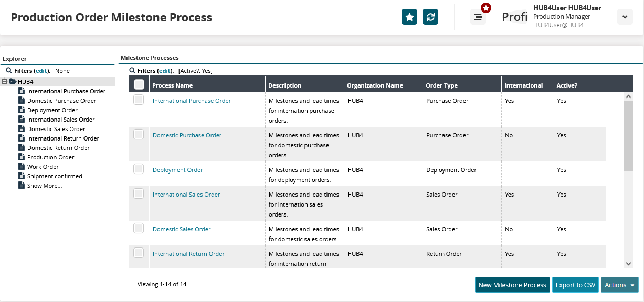
Task: Click the Work Order document icon
Action: (22, 167)
